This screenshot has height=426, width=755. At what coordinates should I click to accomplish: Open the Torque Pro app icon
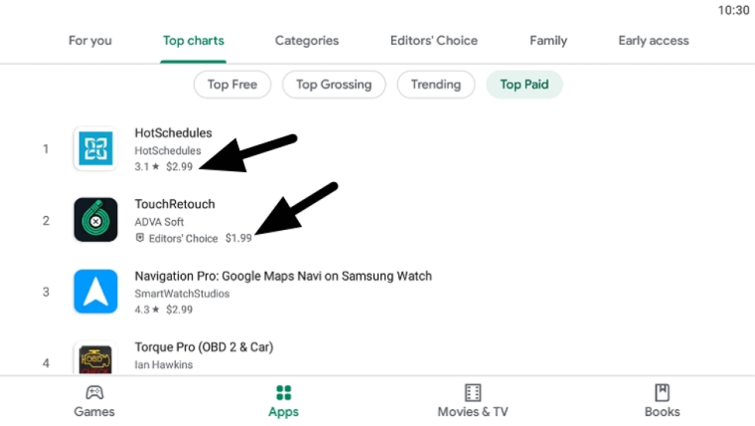click(95, 359)
